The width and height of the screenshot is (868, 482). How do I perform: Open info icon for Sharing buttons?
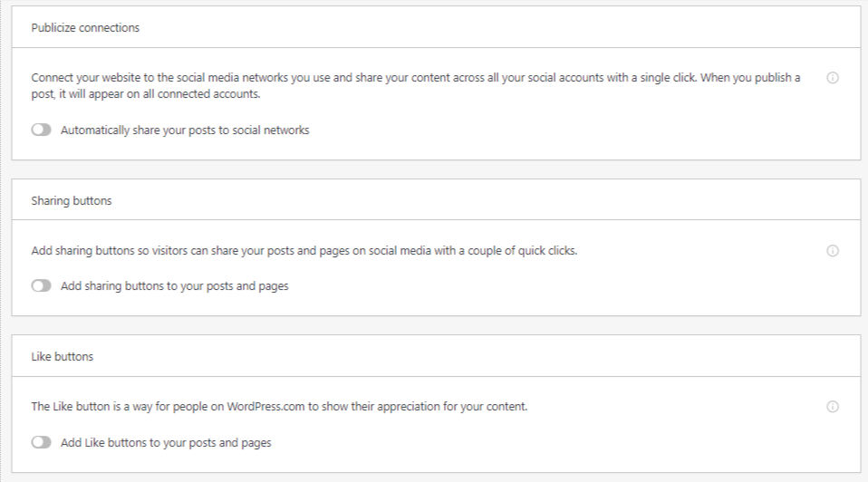833,251
